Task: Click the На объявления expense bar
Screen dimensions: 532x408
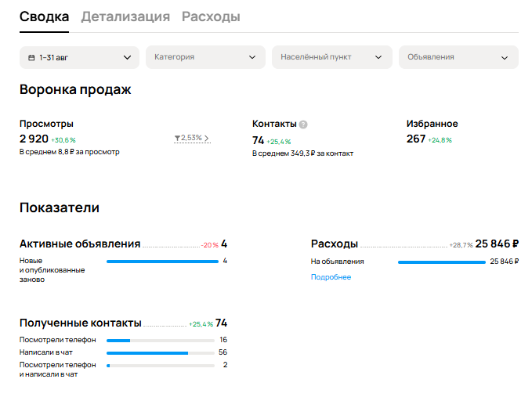Action: click(x=441, y=262)
